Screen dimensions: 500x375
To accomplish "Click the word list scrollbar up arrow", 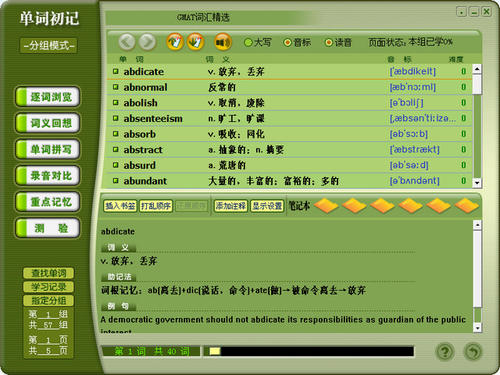I will point(477,68).
